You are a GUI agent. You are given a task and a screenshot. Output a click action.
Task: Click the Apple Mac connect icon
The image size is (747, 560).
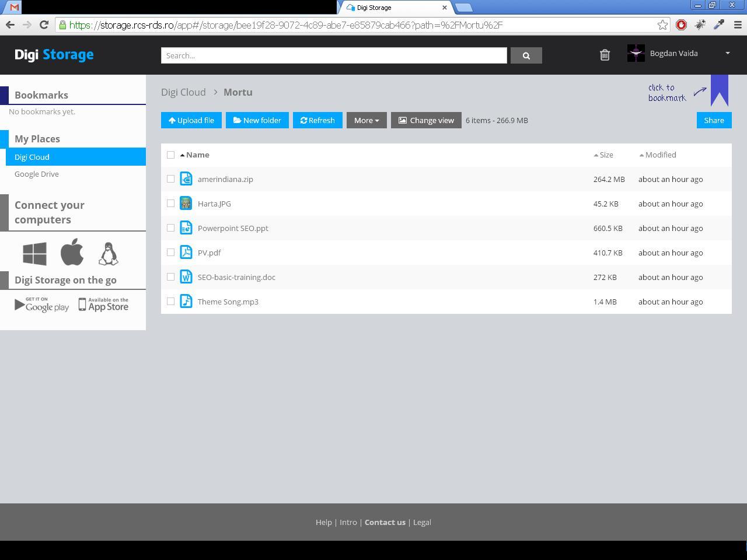click(x=72, y=253)
